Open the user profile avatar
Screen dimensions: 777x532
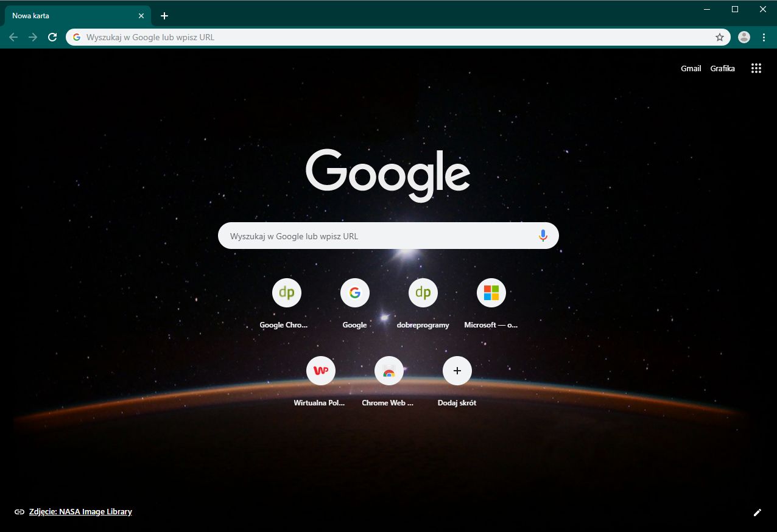(x=744, y=37)
